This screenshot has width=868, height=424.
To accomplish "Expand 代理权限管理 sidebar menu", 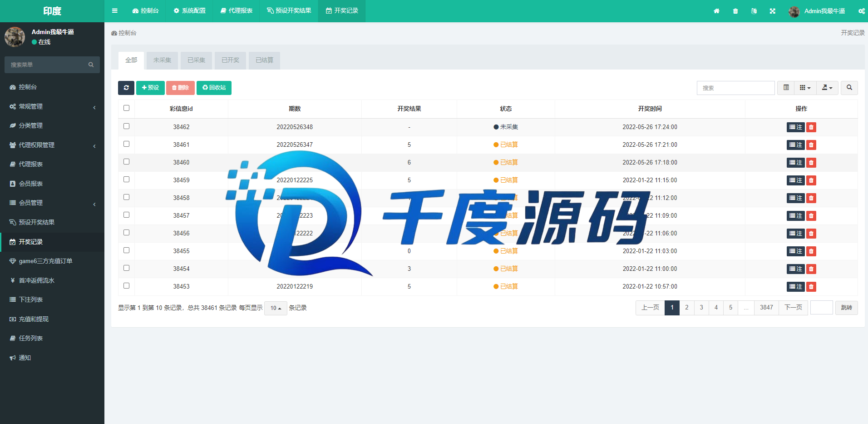I will click(x=52, y=145).
